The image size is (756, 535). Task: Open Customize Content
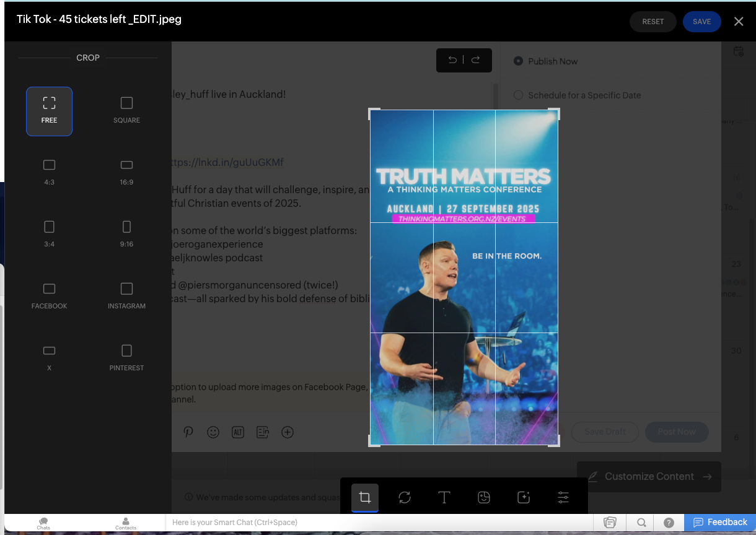[x=649, y=476]
